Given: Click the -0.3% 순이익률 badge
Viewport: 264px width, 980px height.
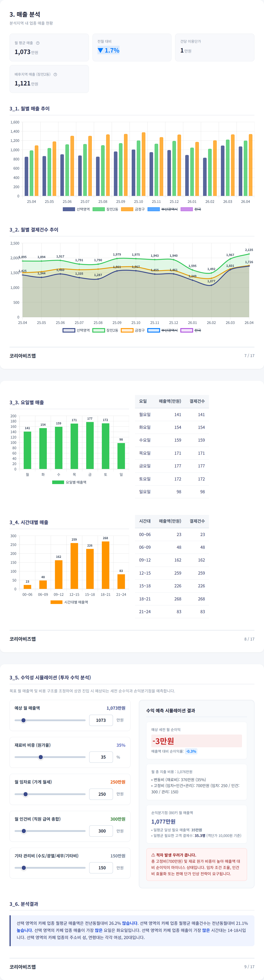Looking at the screenshot, I should tap(191, 751).
